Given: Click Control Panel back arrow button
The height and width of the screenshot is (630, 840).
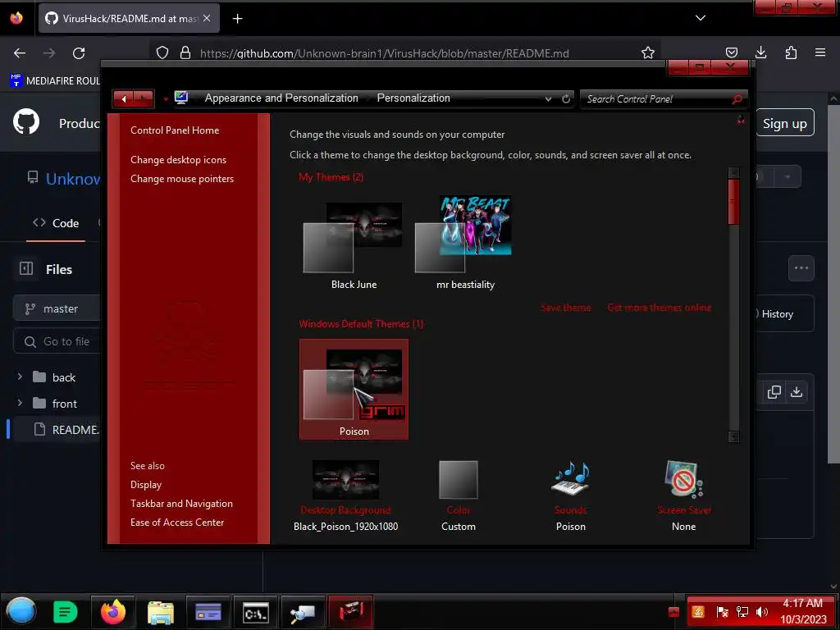Looking at the screenshot, I should 124,99.
